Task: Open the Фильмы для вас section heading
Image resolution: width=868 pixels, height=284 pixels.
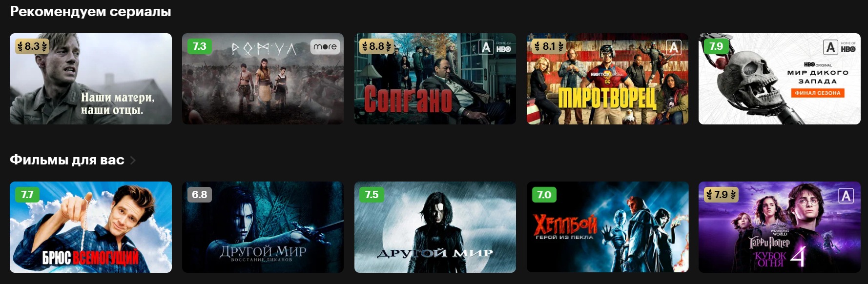Action: [67, 160]
